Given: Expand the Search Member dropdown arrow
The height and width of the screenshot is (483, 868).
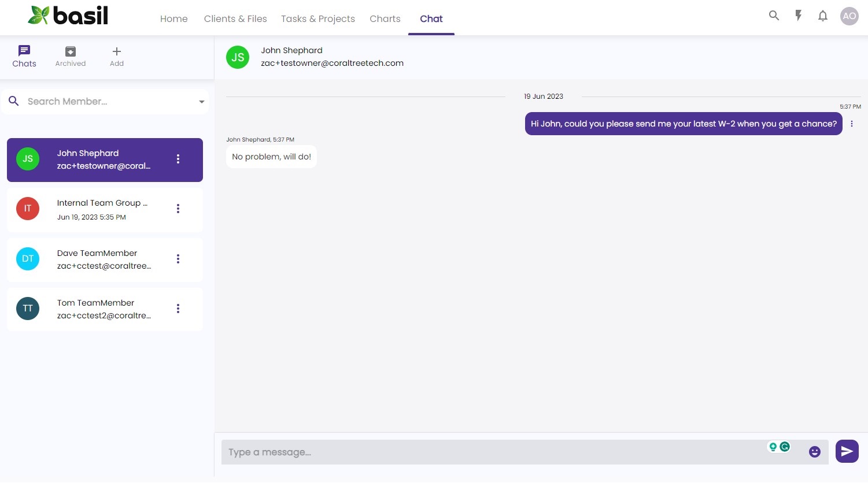Looking at the screenshot, I should [x=202, y=102].
